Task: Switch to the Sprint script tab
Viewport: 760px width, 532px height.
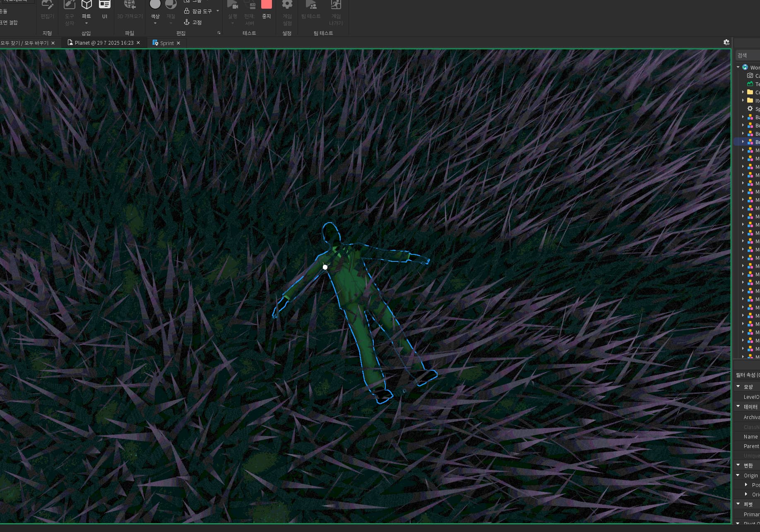Action: 166,43
